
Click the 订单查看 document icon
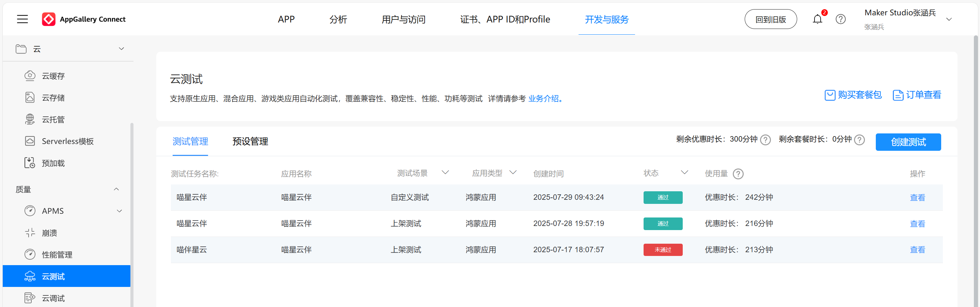[x=898, y=95]
